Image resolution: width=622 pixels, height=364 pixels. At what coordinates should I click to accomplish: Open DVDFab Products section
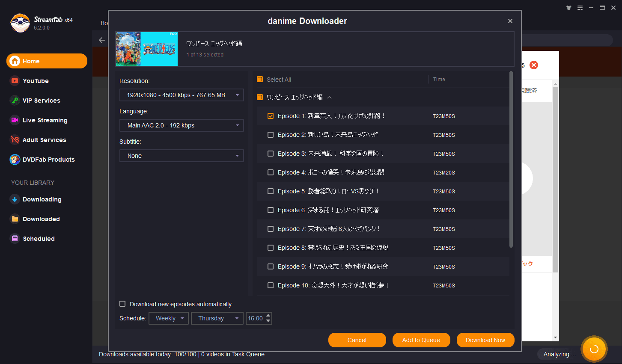pos(48,160)
